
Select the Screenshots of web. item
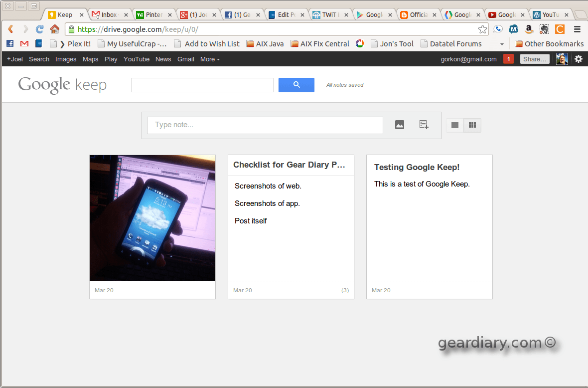268,186
